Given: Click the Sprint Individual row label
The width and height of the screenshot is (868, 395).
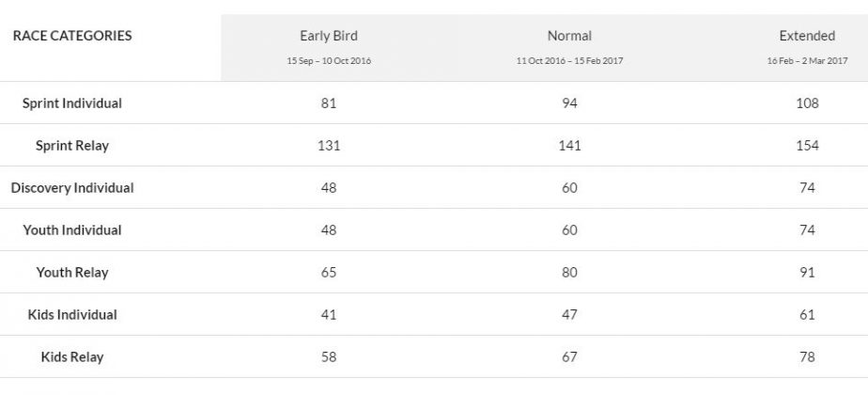Looking at the screenshot, I should (72, 103).
